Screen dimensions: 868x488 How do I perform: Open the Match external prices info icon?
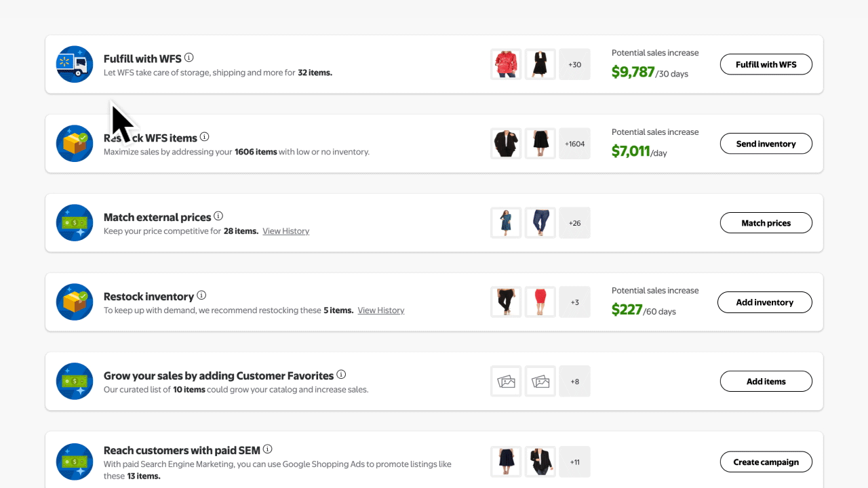pos(218,216)
